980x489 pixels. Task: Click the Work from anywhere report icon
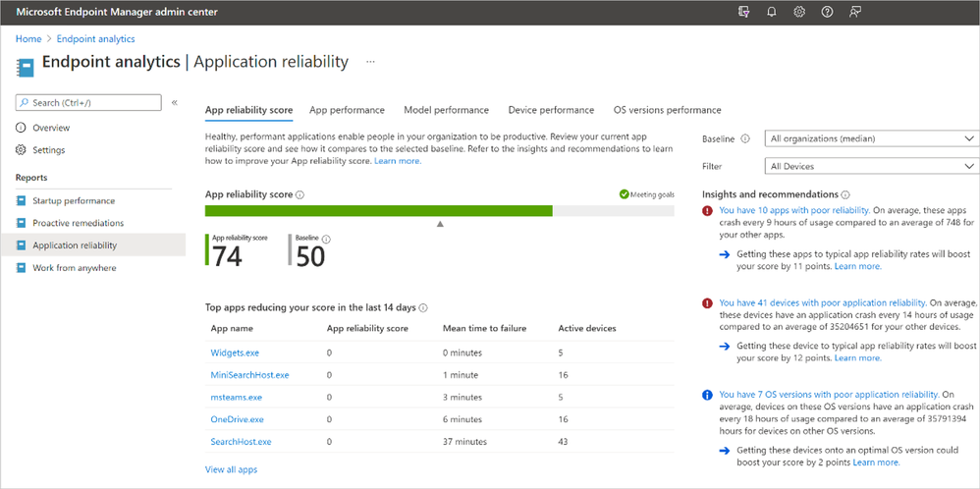[22, 268]
